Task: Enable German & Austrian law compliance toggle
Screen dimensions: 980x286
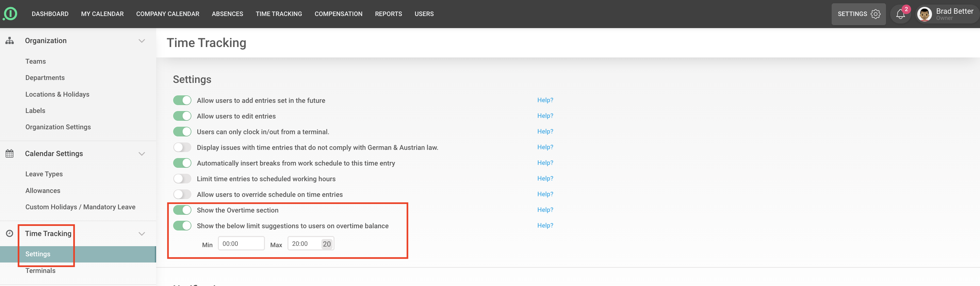Action: [182, 148]
